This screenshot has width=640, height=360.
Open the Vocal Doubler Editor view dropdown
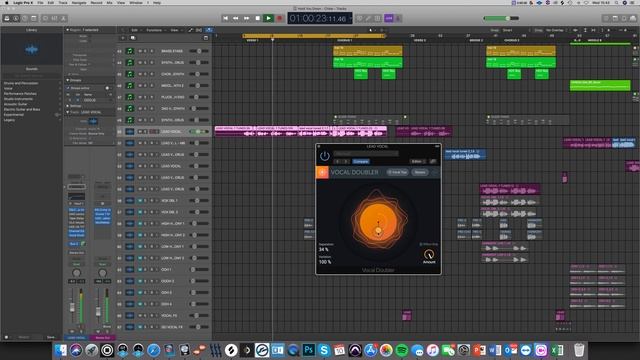(418, 161)
